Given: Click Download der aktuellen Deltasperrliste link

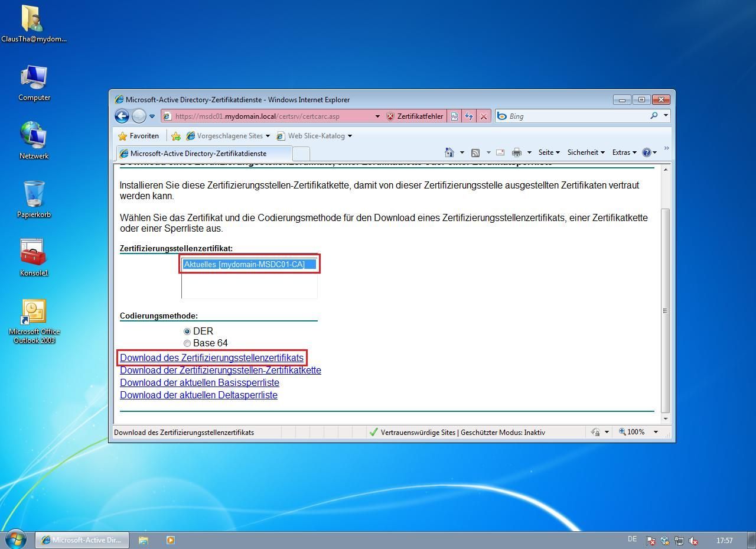Looking at the screenshot, I should tap(198, 395).
